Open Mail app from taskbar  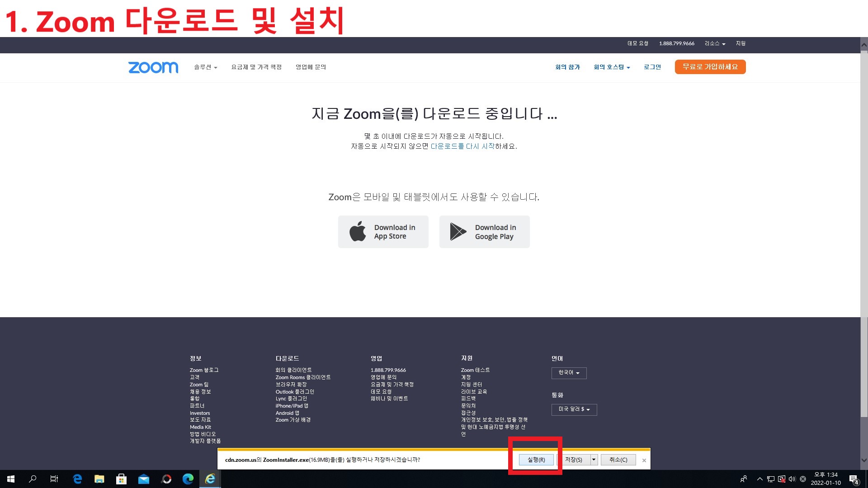coord(144,479)
